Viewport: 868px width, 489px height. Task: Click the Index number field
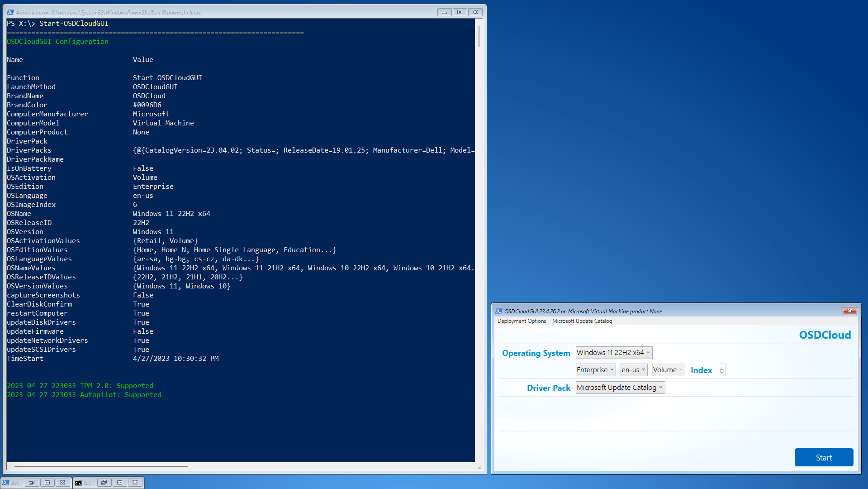coord(721,370)
